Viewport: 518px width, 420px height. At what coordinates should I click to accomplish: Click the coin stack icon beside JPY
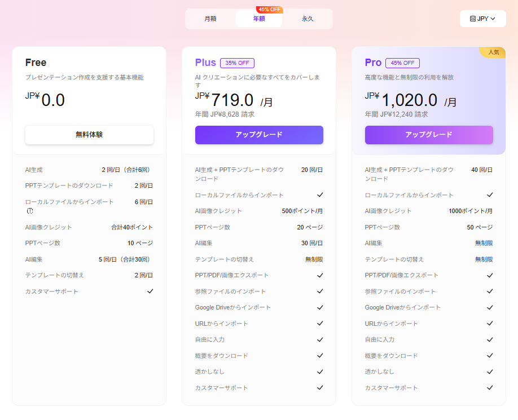(x=473, y=19)
